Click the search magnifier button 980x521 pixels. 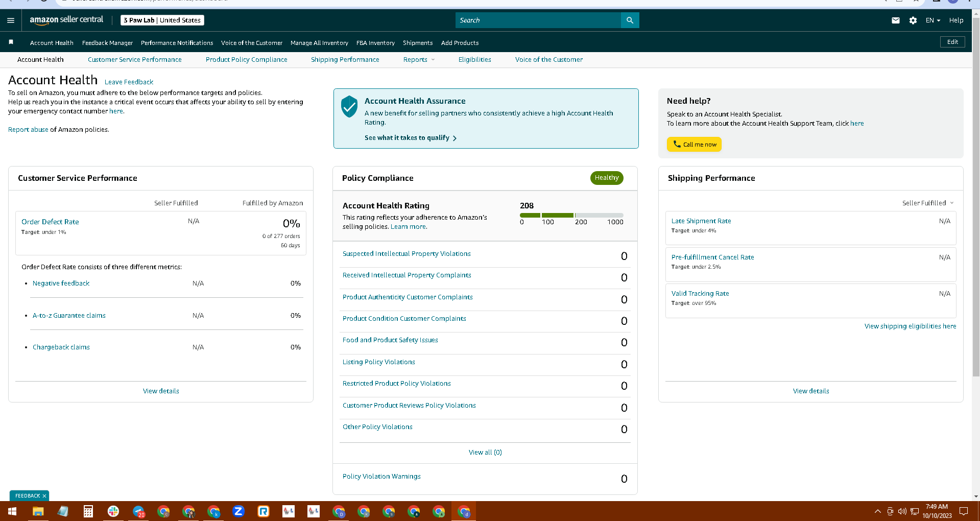coord(630,20)
